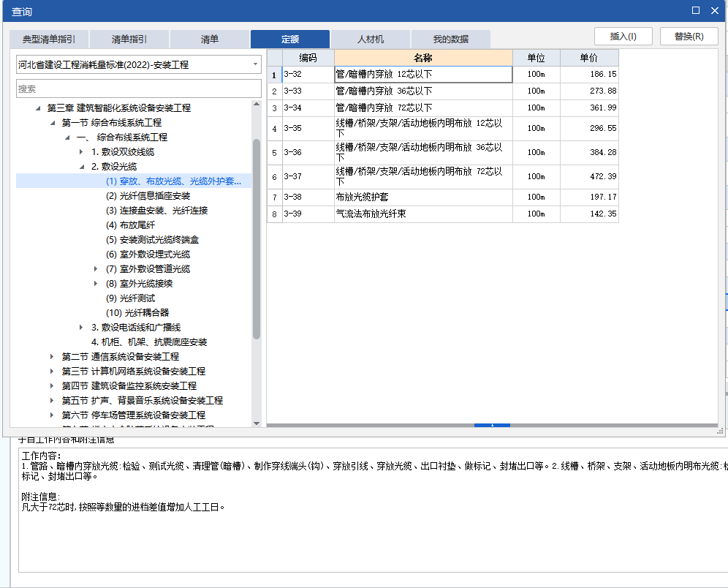This screenshot has width=728, height=588.
Task: Switch to the 清单指引 tab
Action: [129, 39]
